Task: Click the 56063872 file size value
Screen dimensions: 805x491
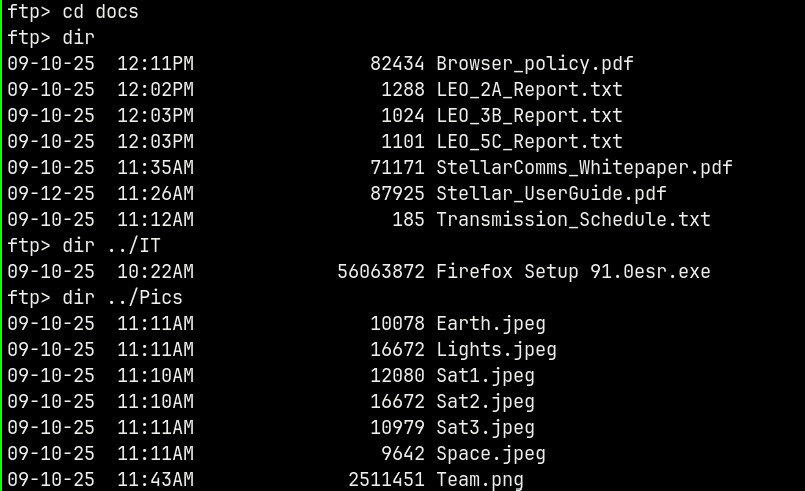Action: 381,271
